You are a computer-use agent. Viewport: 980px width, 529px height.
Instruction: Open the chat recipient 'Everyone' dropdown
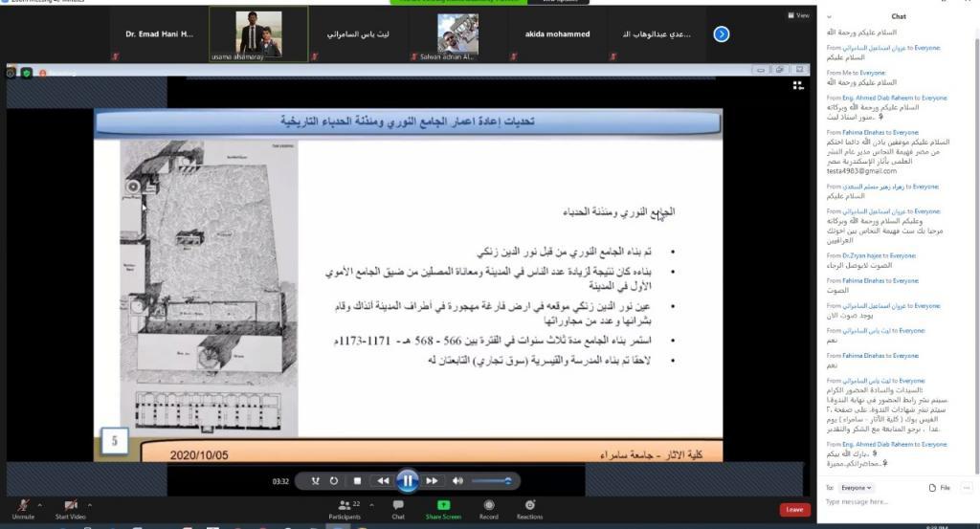(857, 488)
